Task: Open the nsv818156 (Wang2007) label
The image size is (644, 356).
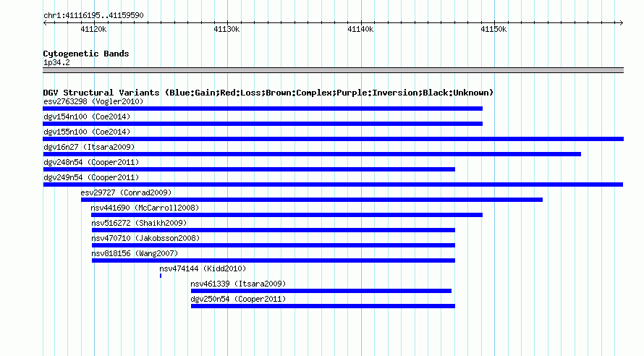Action: [x=135, y=253]
